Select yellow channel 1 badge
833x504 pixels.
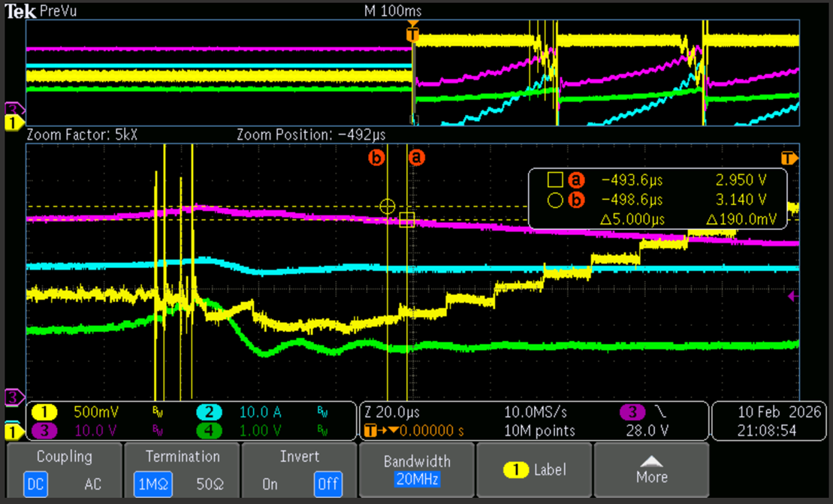point(44,412)
